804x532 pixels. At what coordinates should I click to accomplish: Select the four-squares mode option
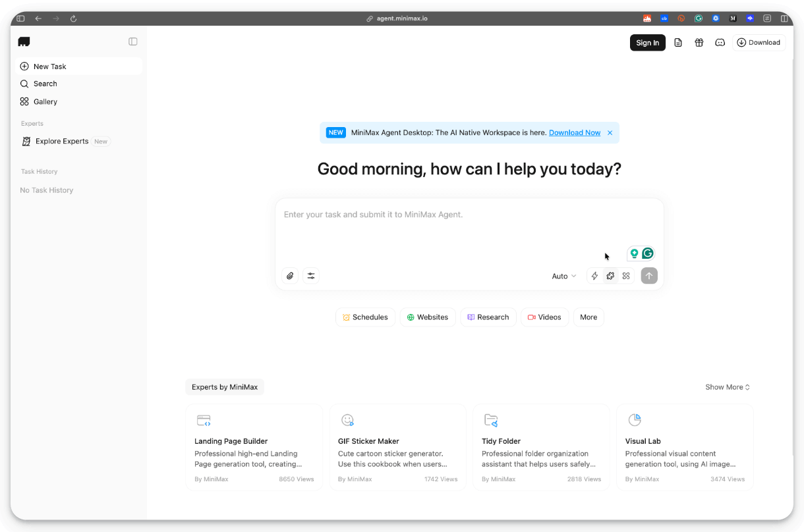click(626, 276)
